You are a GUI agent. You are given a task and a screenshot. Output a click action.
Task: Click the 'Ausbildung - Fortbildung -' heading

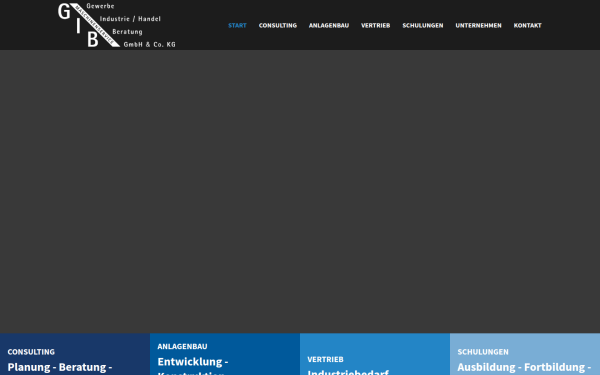coord(524,367)
